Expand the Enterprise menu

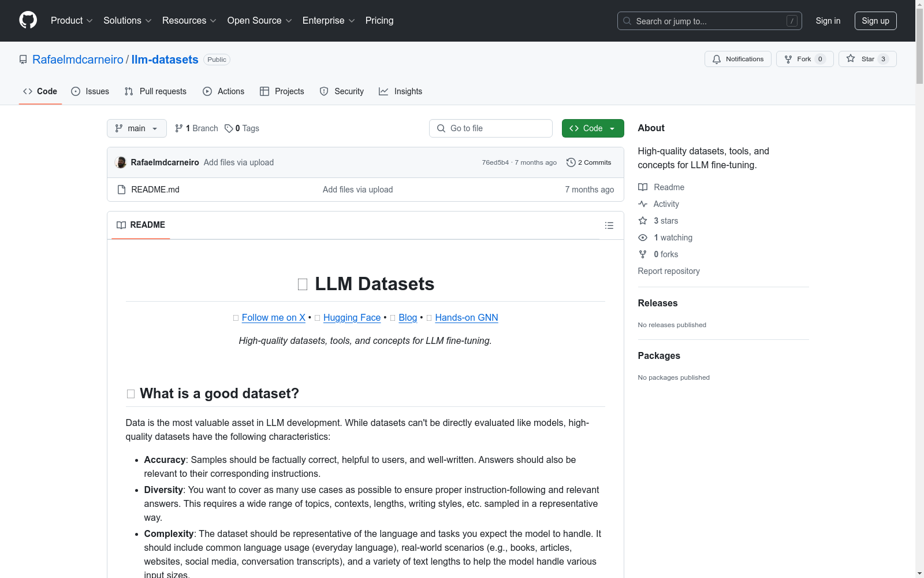(329, 20)
